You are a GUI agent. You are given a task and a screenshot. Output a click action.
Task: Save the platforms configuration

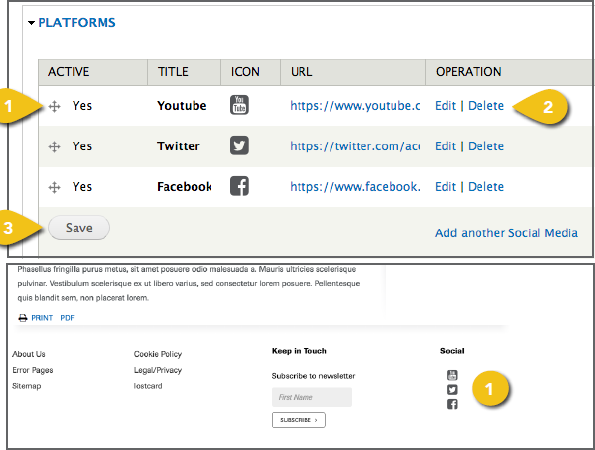79,228
